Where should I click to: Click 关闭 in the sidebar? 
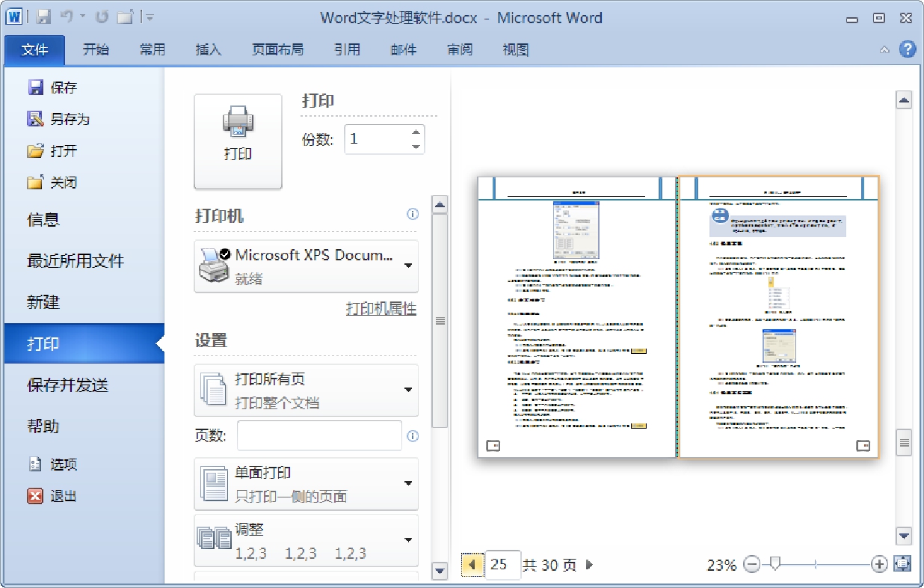52,182
